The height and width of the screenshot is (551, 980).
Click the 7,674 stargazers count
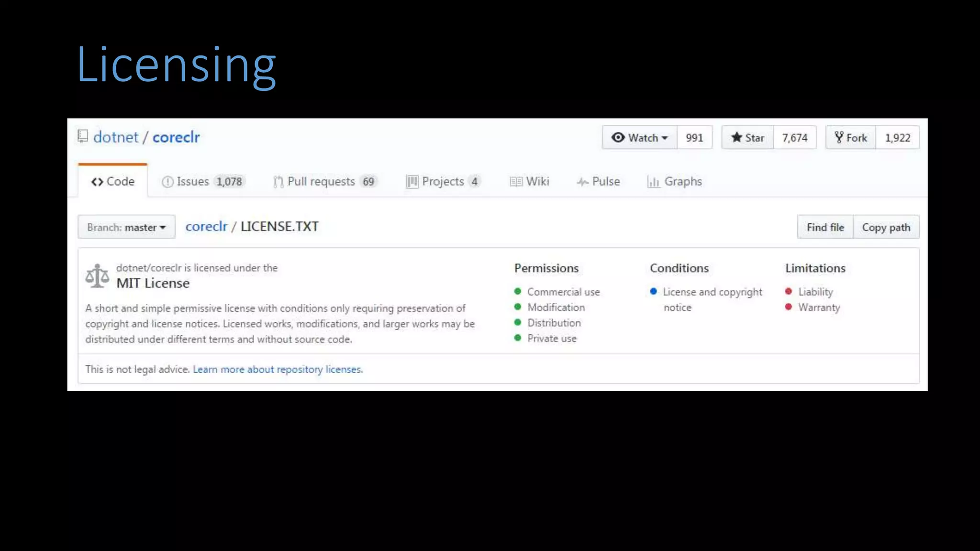point(794,138)
